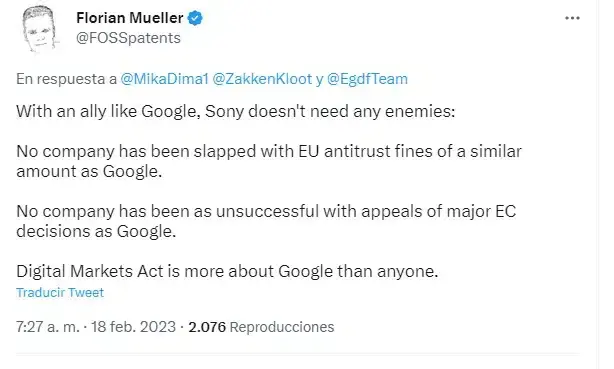Image resolution: width=614 pixels, height=369 pixels.
Task: Visit the @FOSSpatents handle
Action: (128, 38)
